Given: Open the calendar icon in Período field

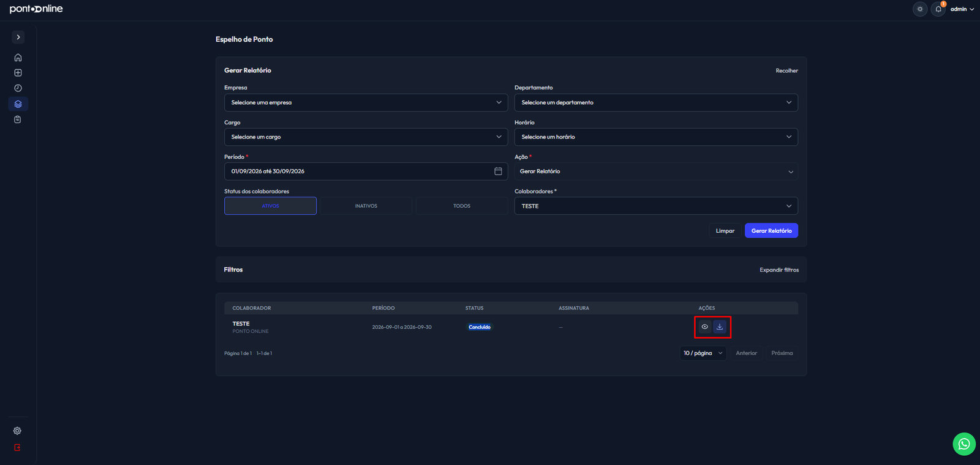Looking at the screenshot, I should click(498, 172).
